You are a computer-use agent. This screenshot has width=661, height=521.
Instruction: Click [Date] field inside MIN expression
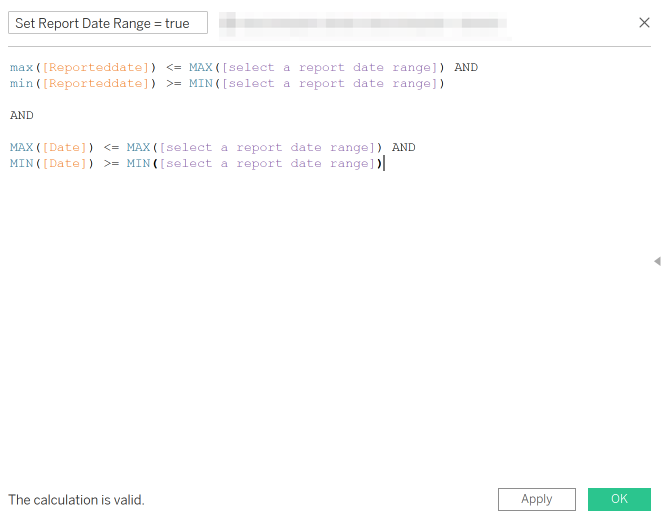click(64, 164)
